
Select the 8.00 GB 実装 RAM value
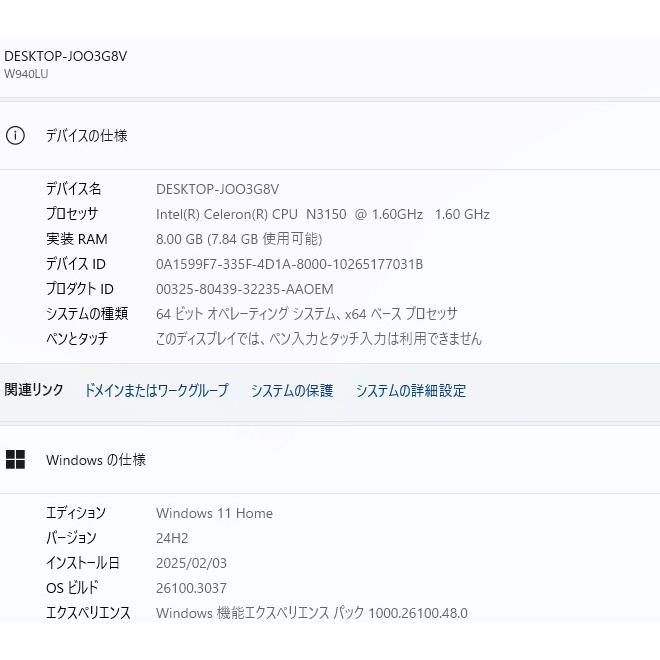pos(239,239)
